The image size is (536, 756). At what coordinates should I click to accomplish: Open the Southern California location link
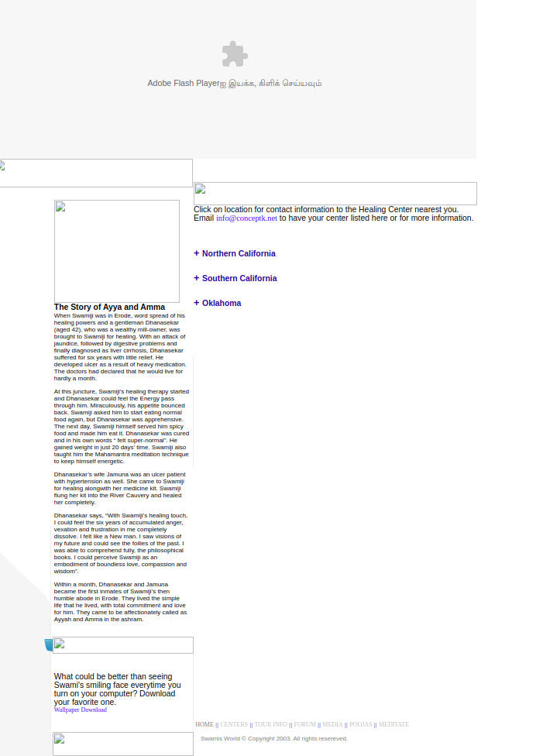coord(239,279)
